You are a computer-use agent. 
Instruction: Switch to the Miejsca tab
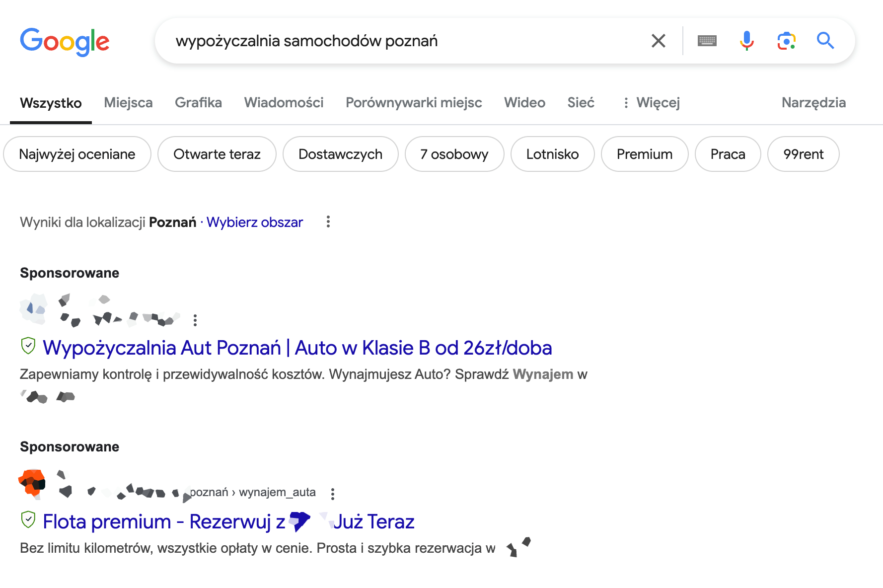[128, 103]
